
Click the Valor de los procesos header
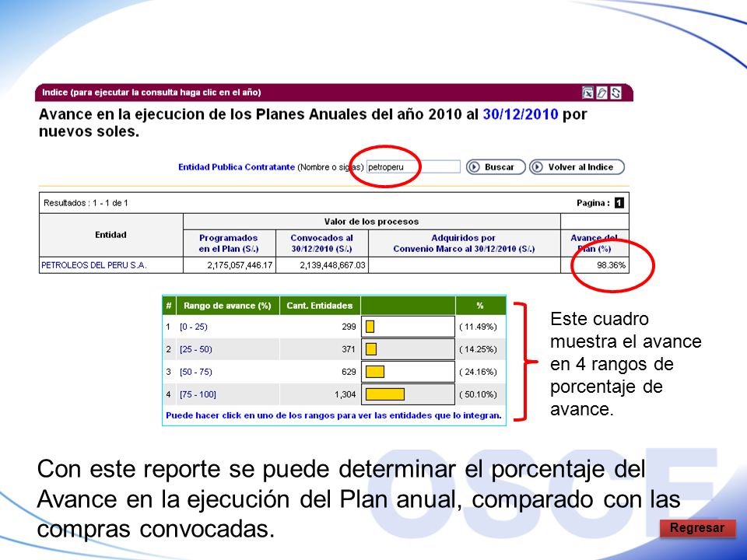click(x=372, y=222)
